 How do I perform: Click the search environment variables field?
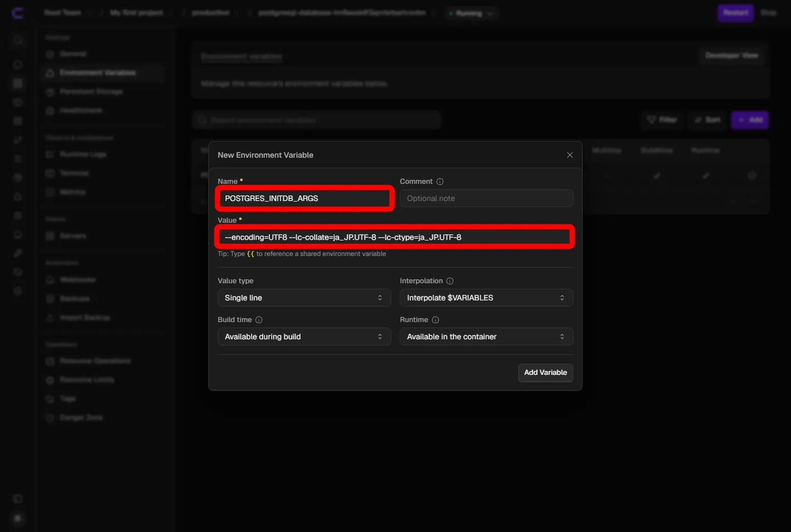[317, 120]
